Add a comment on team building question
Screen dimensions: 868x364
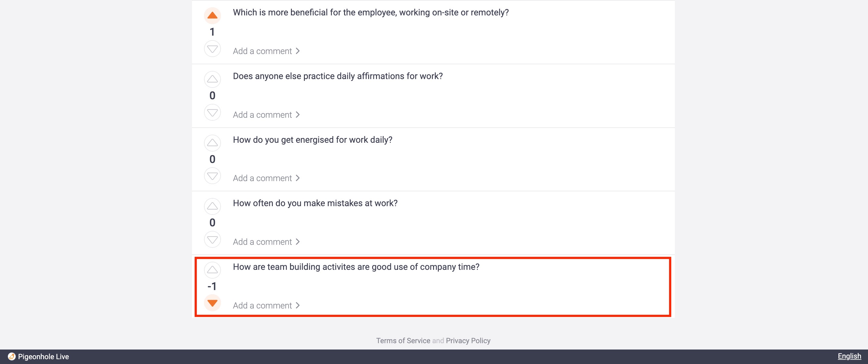[266, 305]
